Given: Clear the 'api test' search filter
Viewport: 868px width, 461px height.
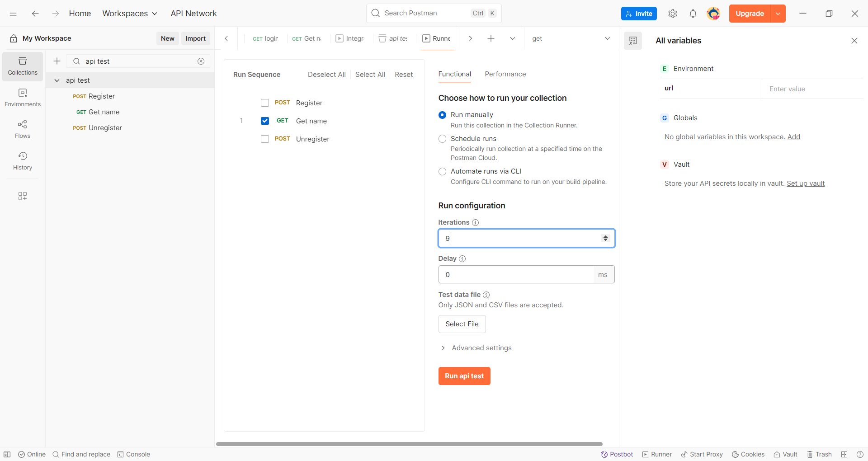Looking at the screenshot, I should (x=201, y=61).
